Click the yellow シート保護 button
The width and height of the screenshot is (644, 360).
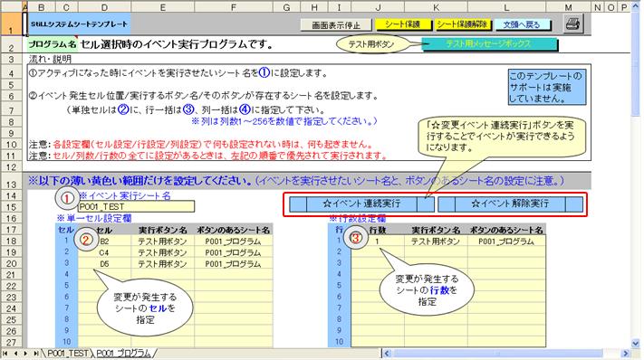403,24
